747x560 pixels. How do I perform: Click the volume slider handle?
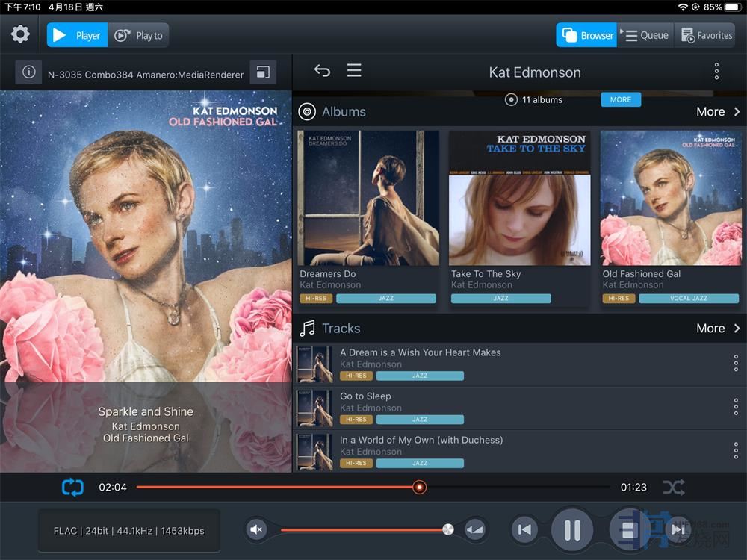pos(447,530)
